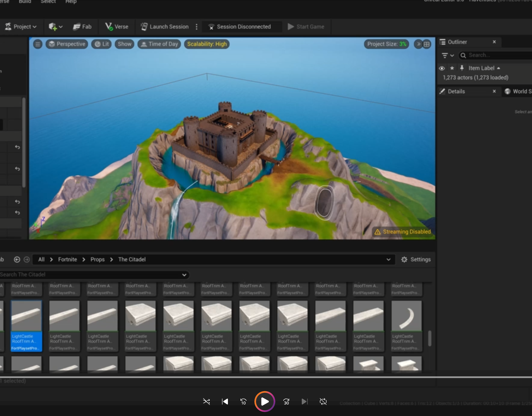Skip forward 30 seconds
532x416 pixels.
coord(286,401)
